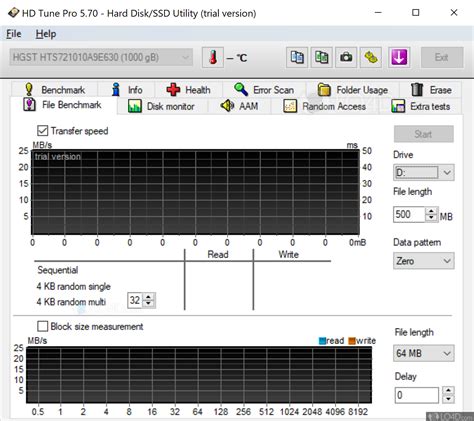
Task: Click the Write column header
Action: point(288,255)
